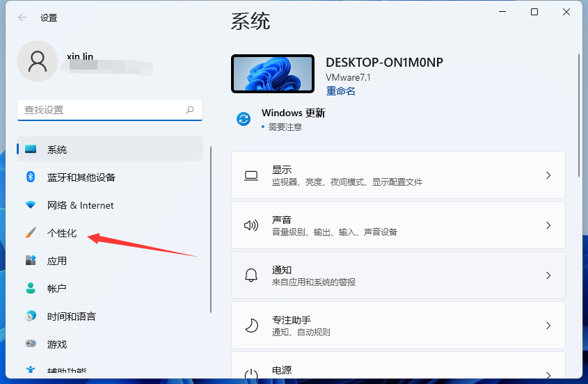
Task: Click the user profile avatar icon
Action: coord(38,62)
